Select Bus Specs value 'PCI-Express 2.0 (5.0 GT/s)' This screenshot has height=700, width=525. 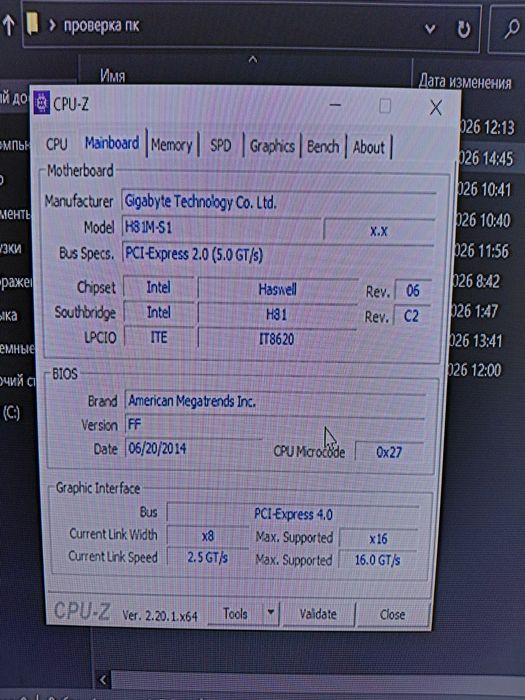coord(278,255)
